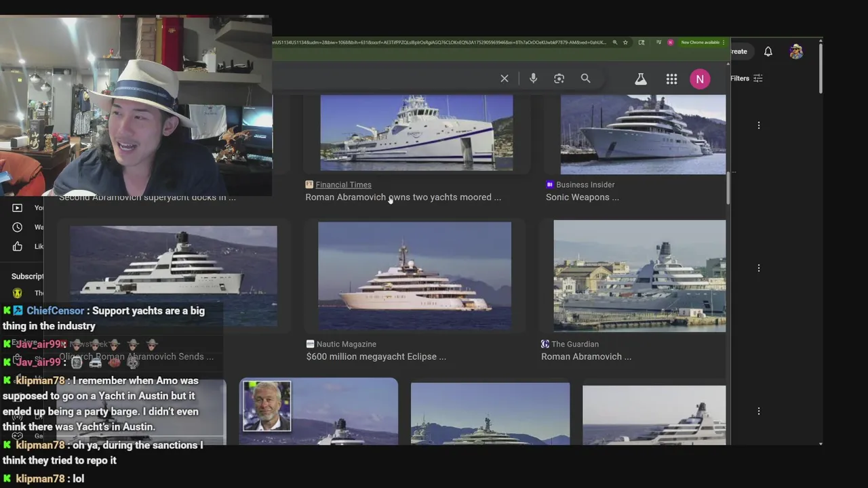Open The Guardian 'Roman Abramovich ...' title

point(586,357)
